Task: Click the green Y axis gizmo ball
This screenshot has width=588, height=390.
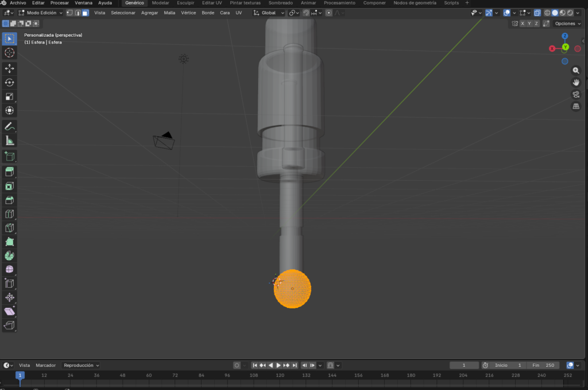Action: [x=565, y=47]
